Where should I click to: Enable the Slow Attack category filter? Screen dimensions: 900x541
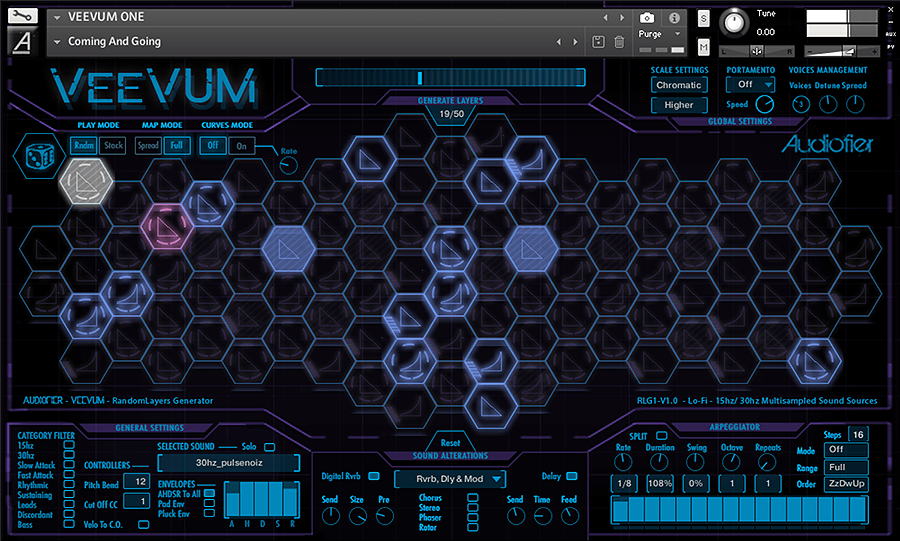69,465
